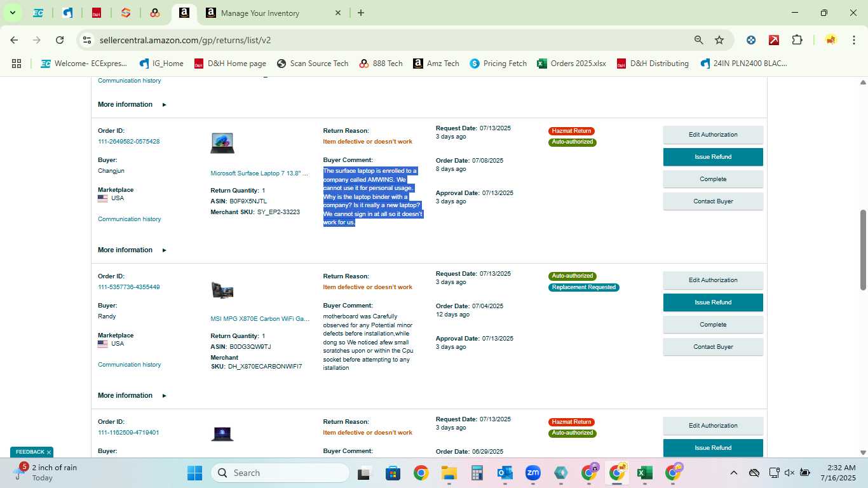Open Microsoft Surface Laptop 7 product link

tap(259, 173)
